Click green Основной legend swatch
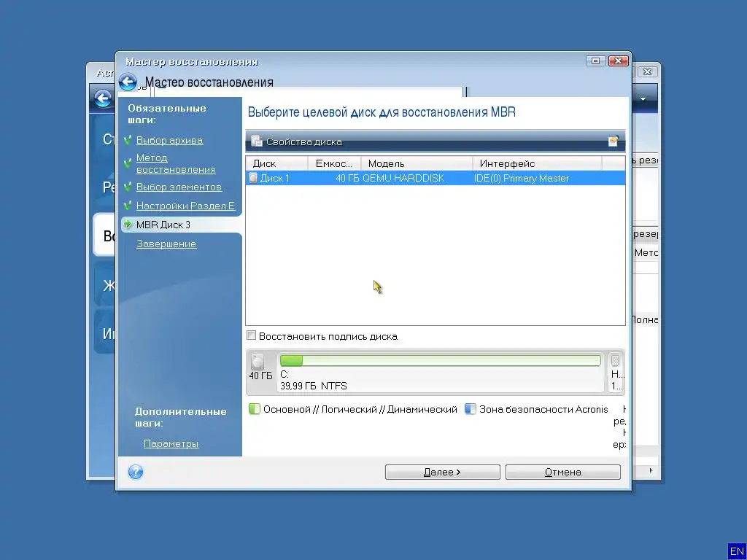The image size is (747, 560). pyautogui.click(x=255, y=409)
